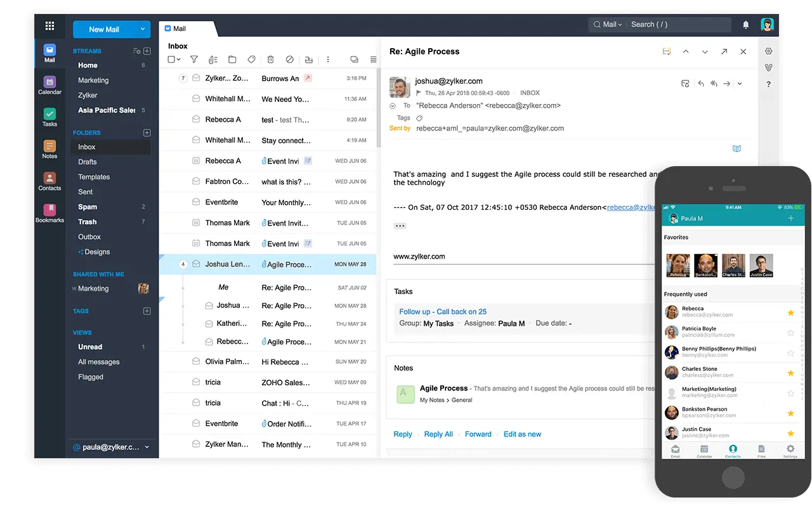The image size is (812, 521).
Task: Reply to Joshua using the reply arrow icon
Action: (x=701, y=83)
